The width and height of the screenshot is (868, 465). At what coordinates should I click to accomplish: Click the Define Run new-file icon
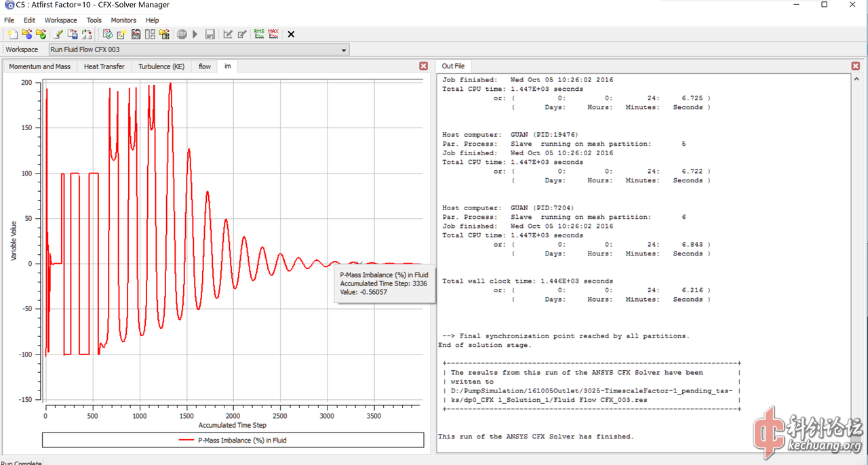click(12, 34)
